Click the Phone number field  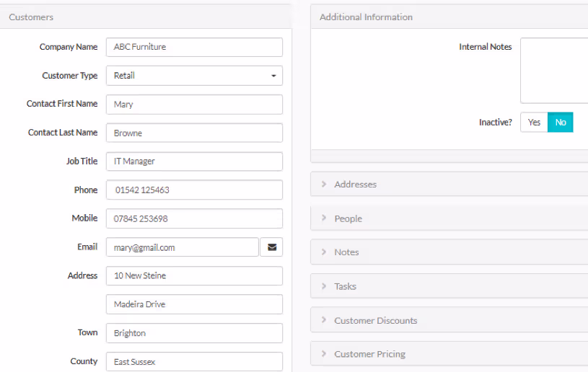coord(194,190)
